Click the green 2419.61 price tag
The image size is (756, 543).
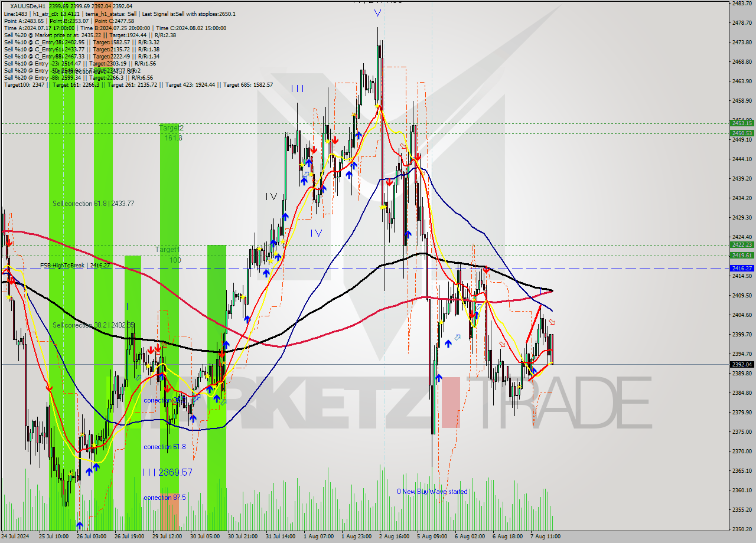coord(742,255)
